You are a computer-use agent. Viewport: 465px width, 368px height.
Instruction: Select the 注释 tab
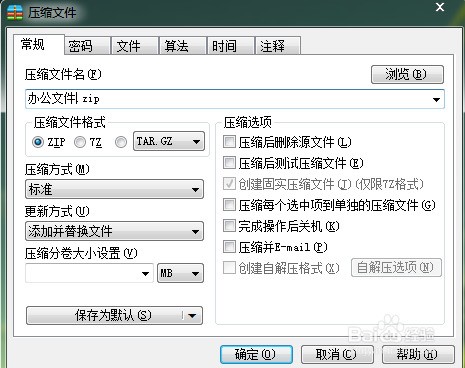point(278,46)
